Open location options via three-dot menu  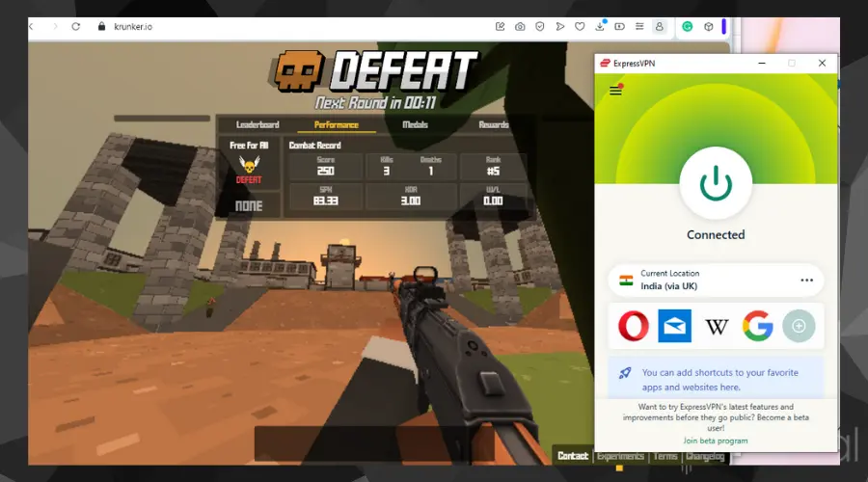[x=806, y=281]
